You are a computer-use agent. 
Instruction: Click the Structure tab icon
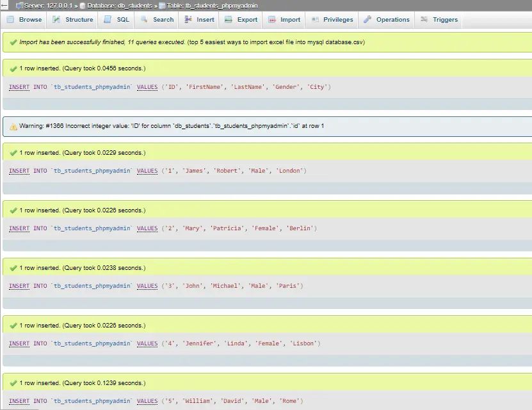(x=56, y=19)
